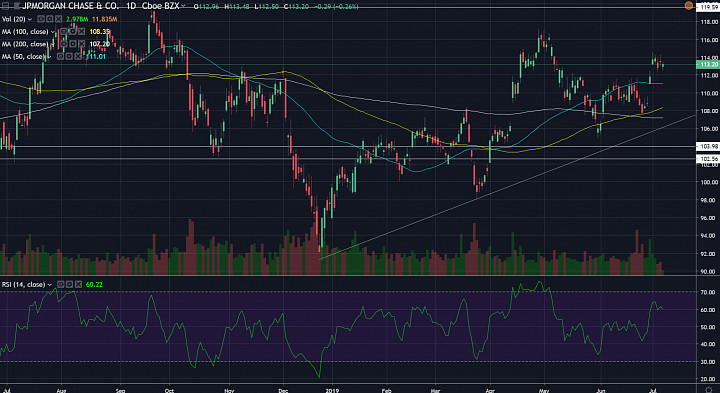Expand the MA (200, close) dropdown arrow

click(x=53, y=44)
